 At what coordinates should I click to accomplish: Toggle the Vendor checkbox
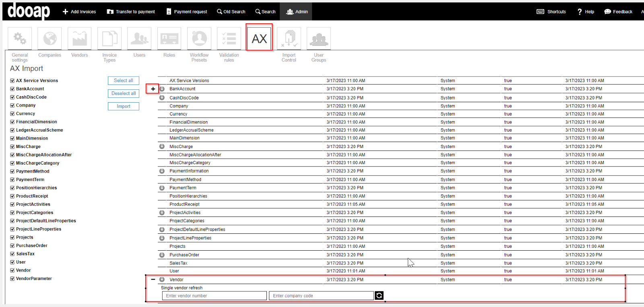tap(12, 270)
